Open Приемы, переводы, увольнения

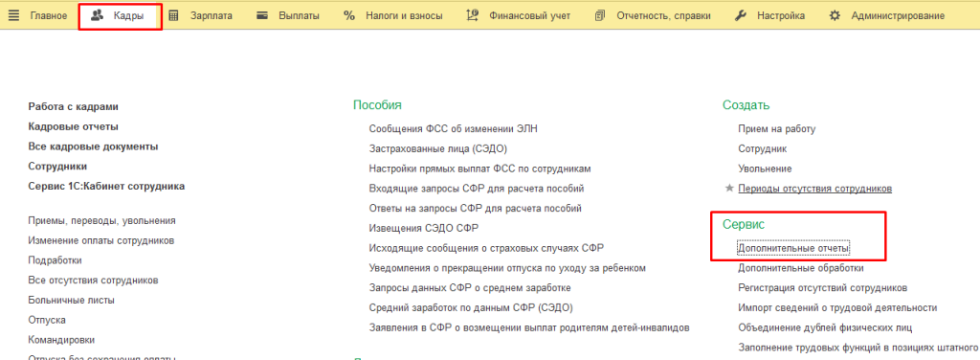coord(101,220)
